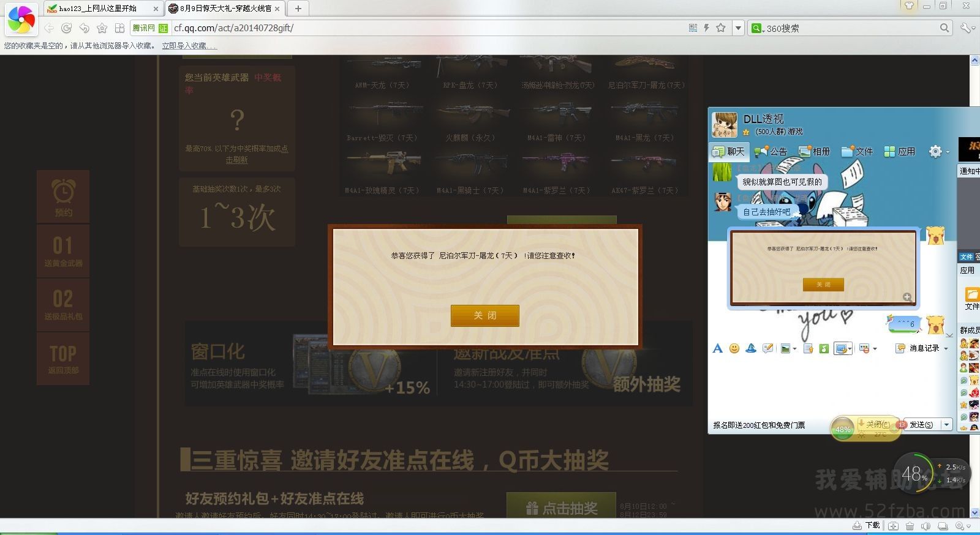The height and width of the screenshot is (535, 980).
Task: Expand the message block dropdown arrow
Action: [x=875, y=349]
